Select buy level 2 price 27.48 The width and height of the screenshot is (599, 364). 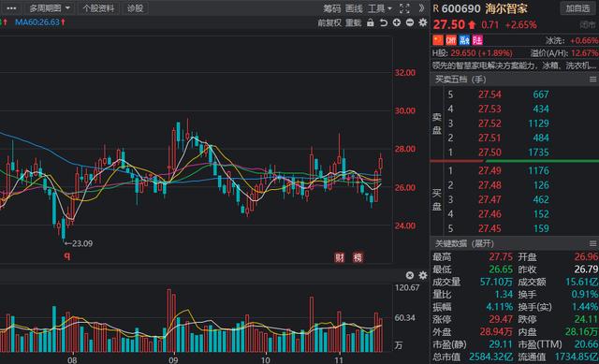click(x=489, y=185)
